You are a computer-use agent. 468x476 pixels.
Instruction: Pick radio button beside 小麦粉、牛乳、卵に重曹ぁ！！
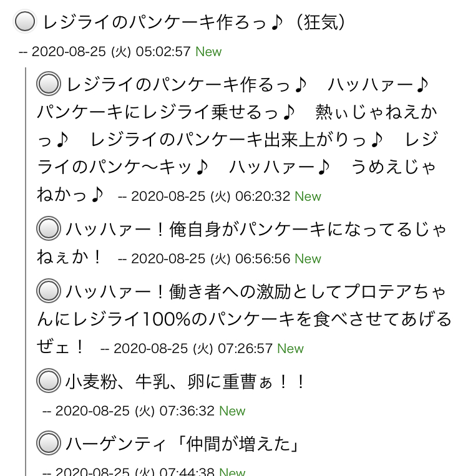[49, 380]
